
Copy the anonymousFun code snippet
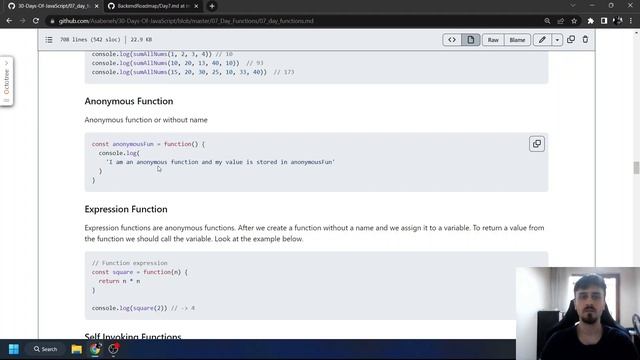point(537,144)
